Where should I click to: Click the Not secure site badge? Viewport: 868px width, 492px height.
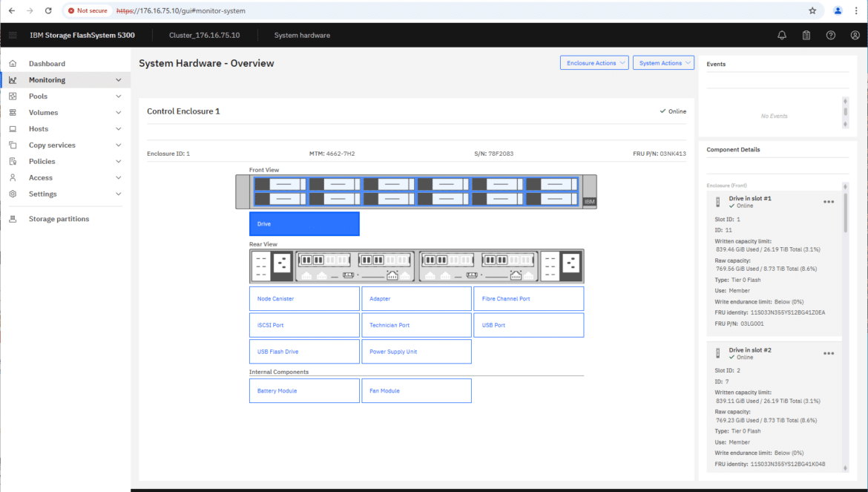(x=88, y=10)
